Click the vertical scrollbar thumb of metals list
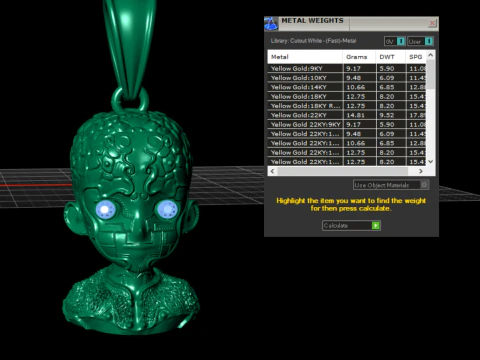The image size is (480, 360). click(x=431, y=74)
